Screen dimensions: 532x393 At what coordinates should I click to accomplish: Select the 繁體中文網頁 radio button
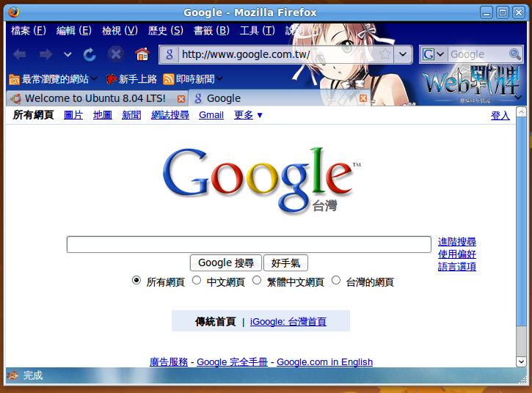click(x=257, y=280)
